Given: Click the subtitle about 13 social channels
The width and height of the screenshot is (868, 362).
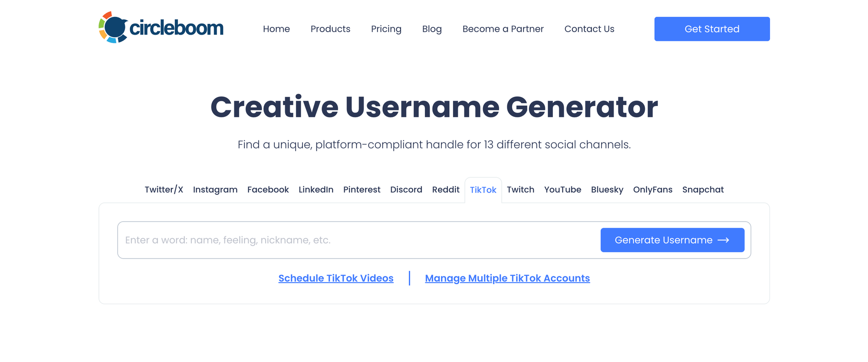Looking at the screenshot, I should pyautogui.click(x=434, y=145).
